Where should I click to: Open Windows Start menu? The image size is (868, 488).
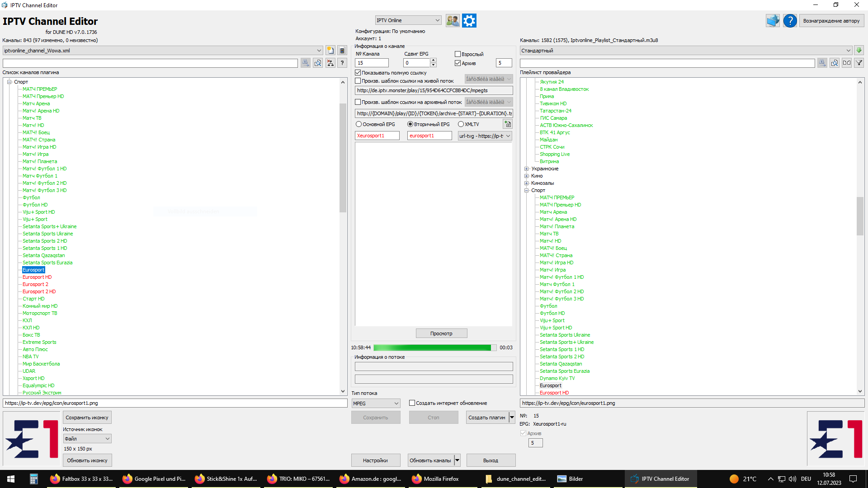[11, 479]
